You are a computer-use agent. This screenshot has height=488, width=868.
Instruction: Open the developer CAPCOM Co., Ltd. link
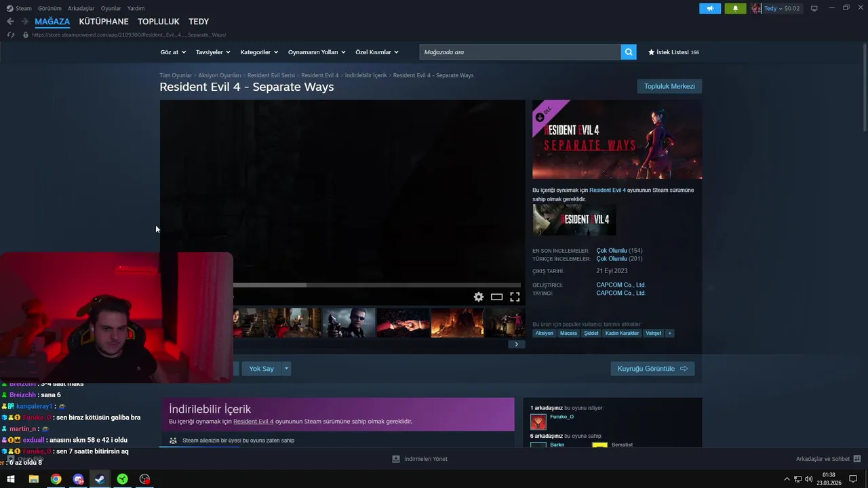coord(620,285)
